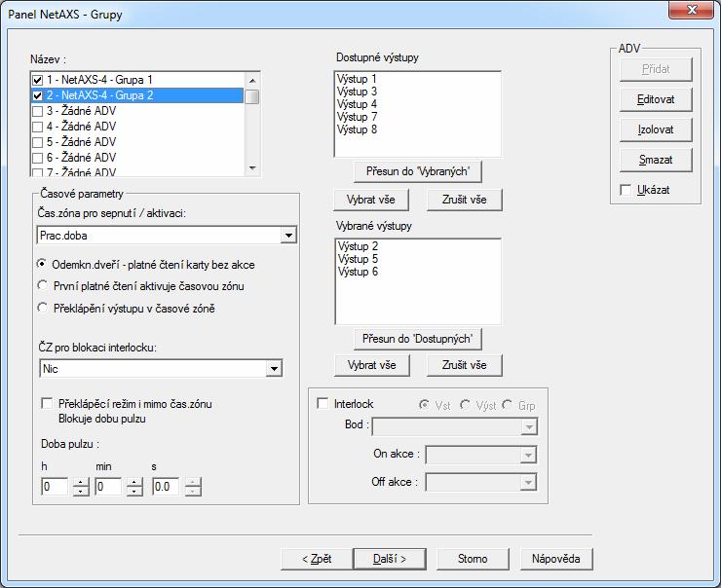Click the Editovat button
The width and height of the screenshot is (721, 588).
[656, 99]
